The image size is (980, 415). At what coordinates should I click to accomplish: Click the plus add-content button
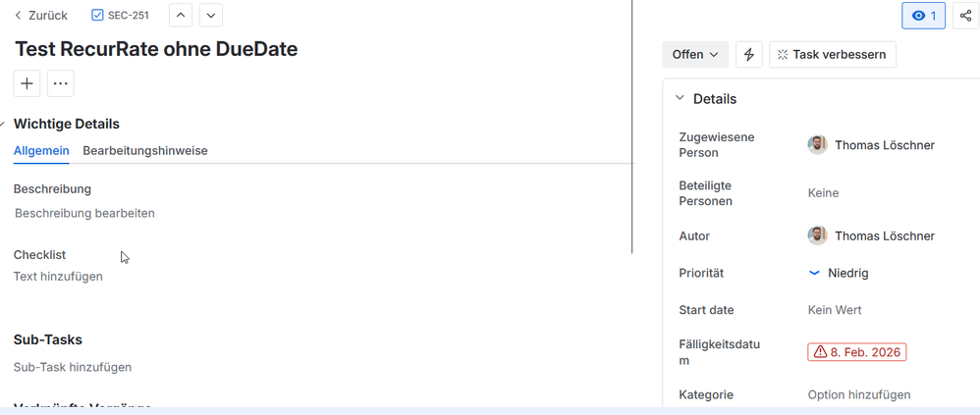pyautogui.click(x=27, y=83)
